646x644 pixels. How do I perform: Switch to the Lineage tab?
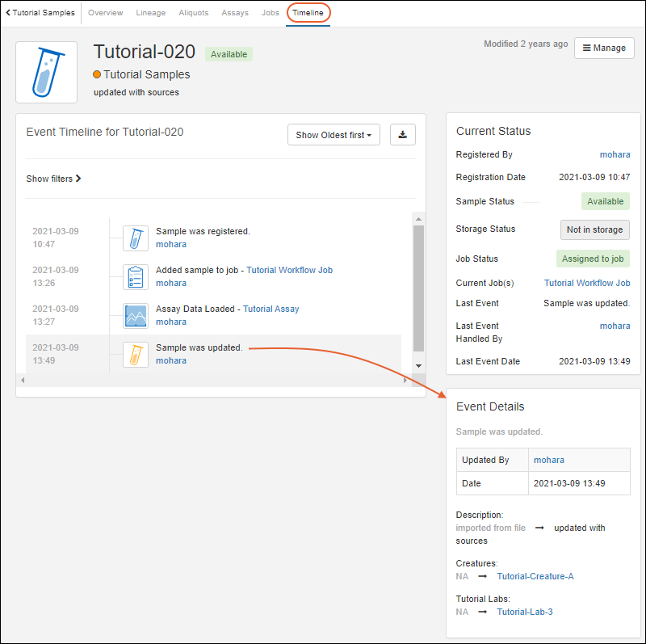click(149, 13)
